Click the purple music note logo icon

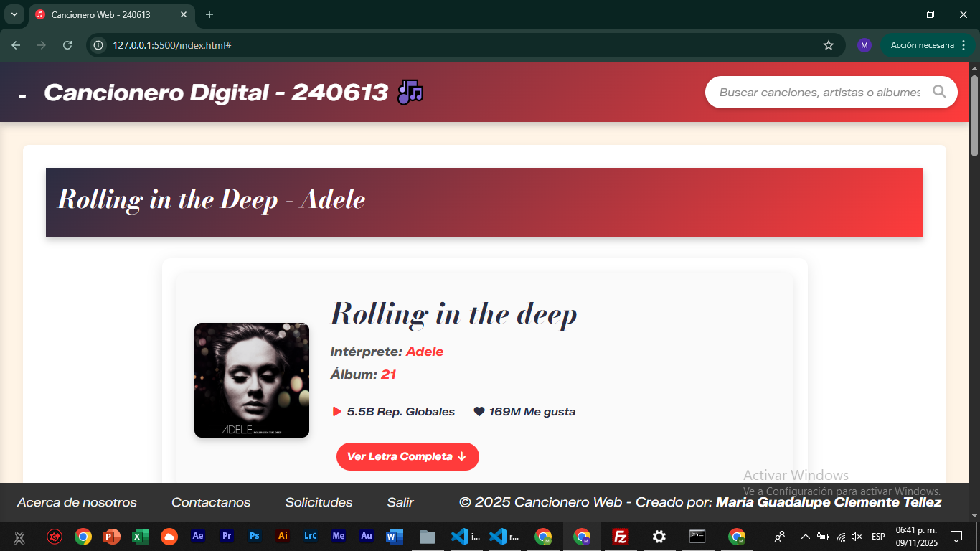click(410, 92)
